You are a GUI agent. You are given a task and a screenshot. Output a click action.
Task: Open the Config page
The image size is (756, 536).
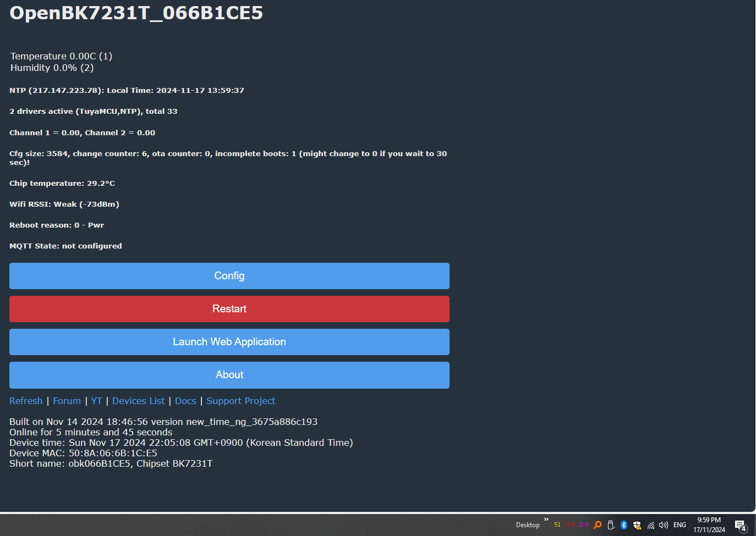click(x=229, y=276)
